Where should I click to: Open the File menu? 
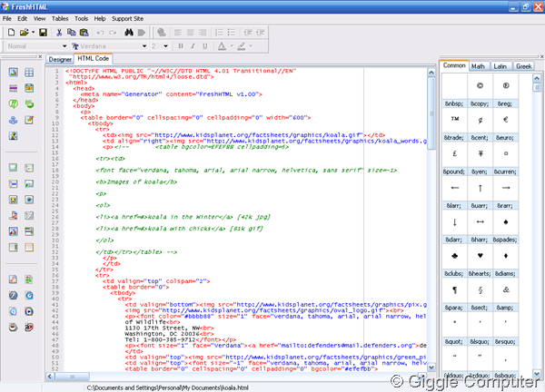[7, 19]
